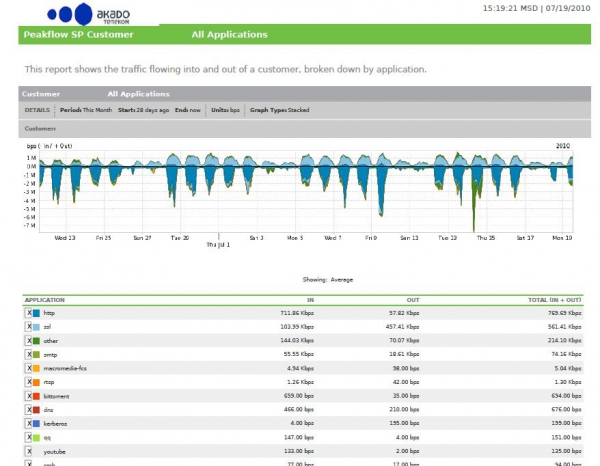Toggle the smtp application checkbox
The width and height of the screenshot is (600, 466).
pos(29,355)
